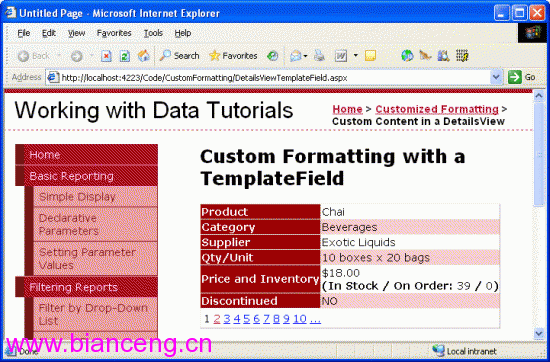The width and height of the screenshot is (550, 362).
Task: Click the vertical scrollbar thumb
Action: click(x=539, y=154)
